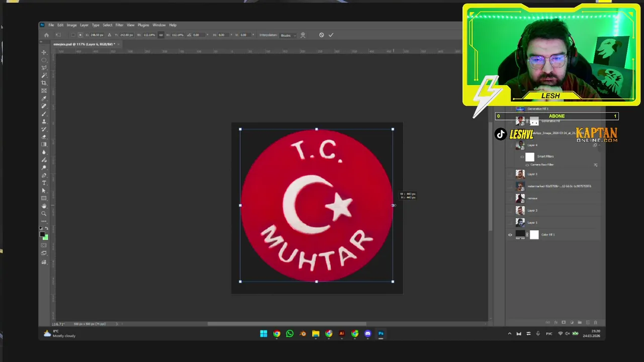Show the hidden Layer 4
Screen dimensions: 644x362
pos(510,145)
